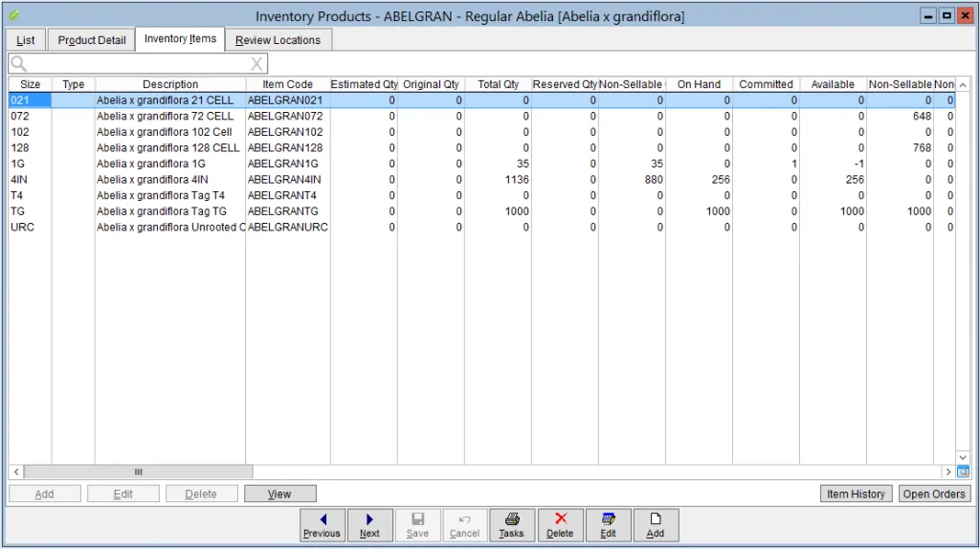Click the bottom toolbar Add document button
The width and height of the screenshot is (980, 549).
coord(655,525)
